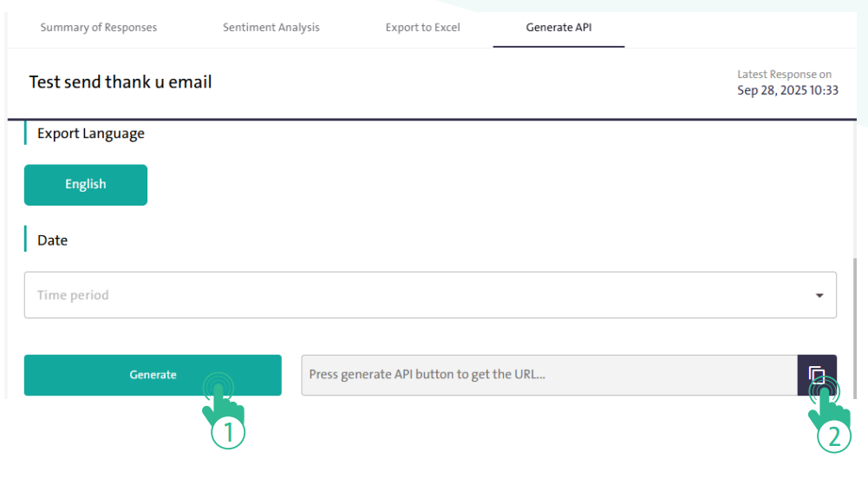This screenshot has width=868, height=485.
Task: Click the survey title 'Test send thank u email'
Action: coord(121,82)
